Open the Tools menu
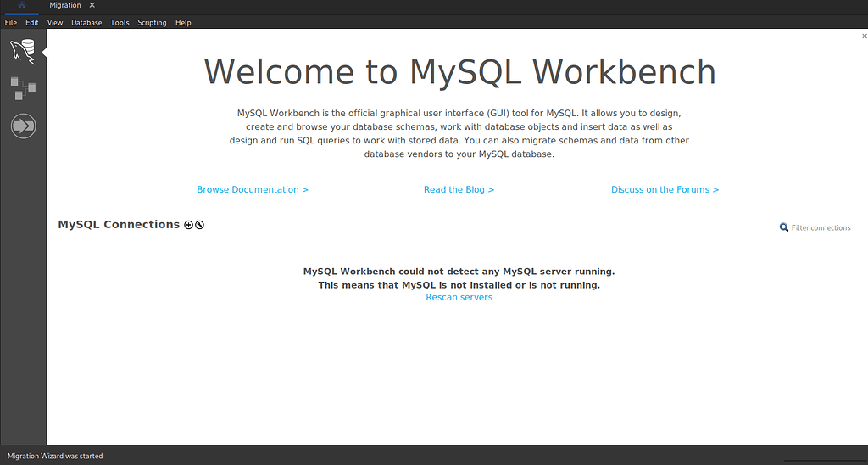Image resolution: width=868 pixels, height=465 pixels. 120,23
